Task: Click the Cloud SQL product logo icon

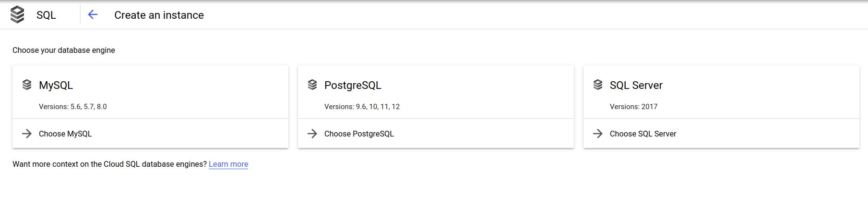Action: coord(17,14)
